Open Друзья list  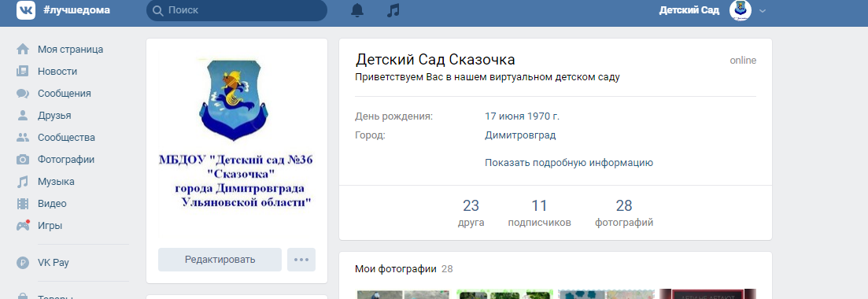pos(54,115)
